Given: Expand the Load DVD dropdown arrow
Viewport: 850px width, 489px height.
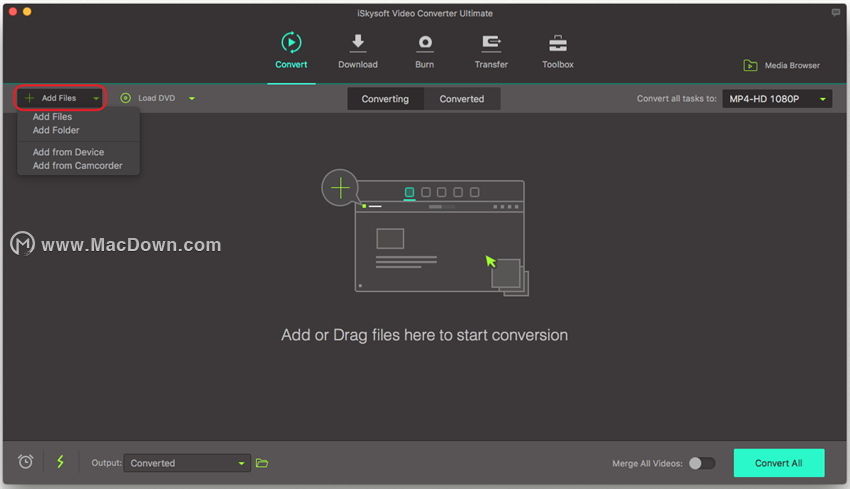Looking at the screenshot, I should tap(192, 99).
